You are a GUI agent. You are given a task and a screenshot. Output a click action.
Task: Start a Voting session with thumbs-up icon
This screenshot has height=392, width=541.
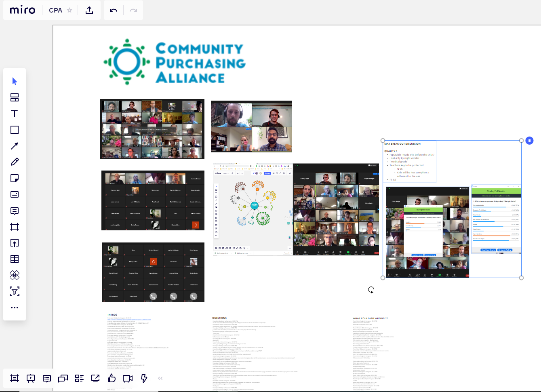(x=112, y=378)
